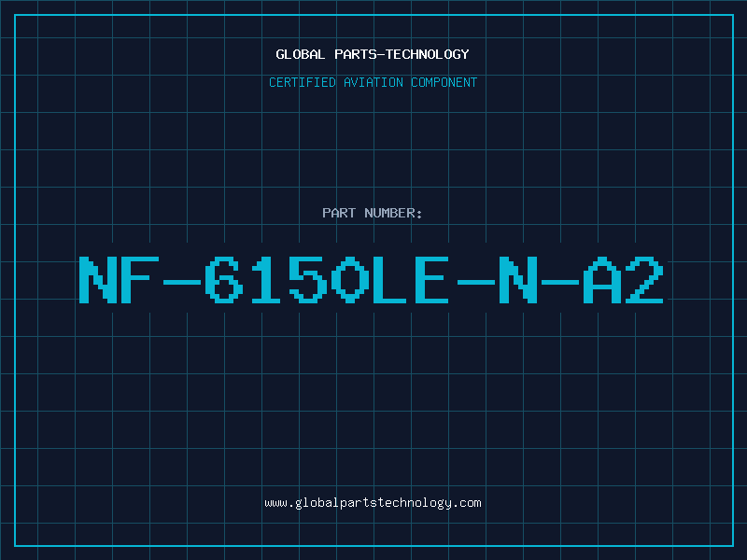Select the part number NF-6150LE-N-A2

[x=371, y=280]
